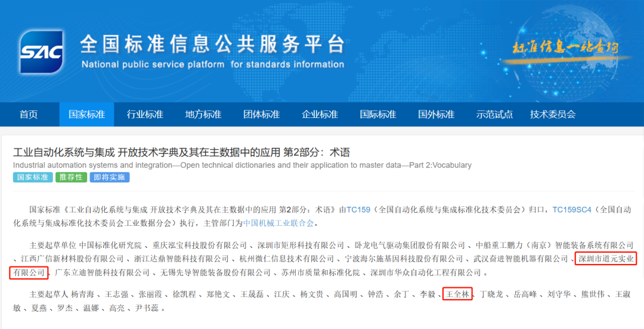Screen dimensions: 644x329
Task: Open 国外标准 navigation item
Action: [436, 114]
